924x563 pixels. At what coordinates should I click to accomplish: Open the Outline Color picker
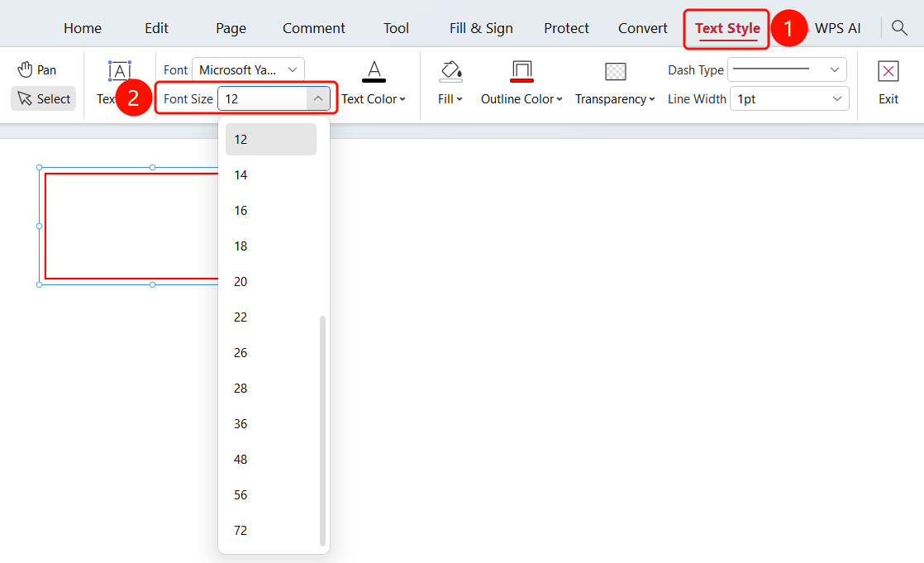coord(522,83)
